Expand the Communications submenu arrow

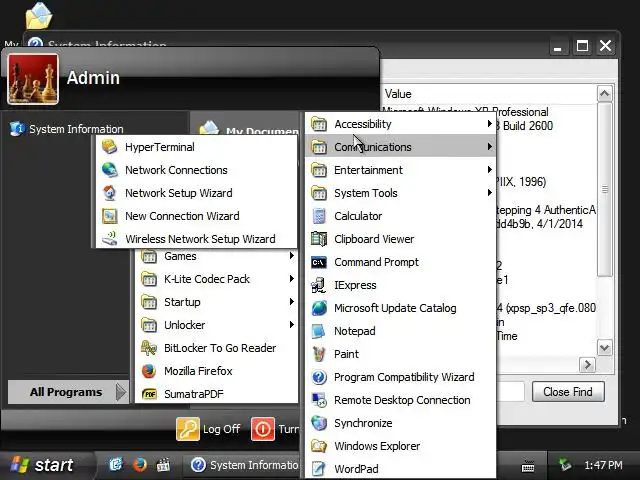(x=489, y=146)
